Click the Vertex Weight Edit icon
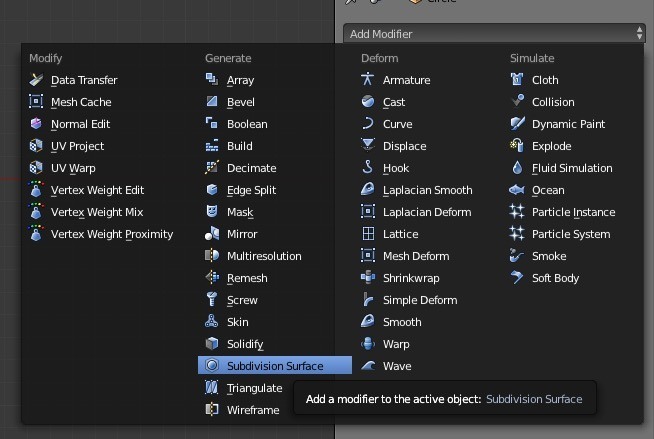The height and width of the screenshot is (439, 654). (36, 190)
